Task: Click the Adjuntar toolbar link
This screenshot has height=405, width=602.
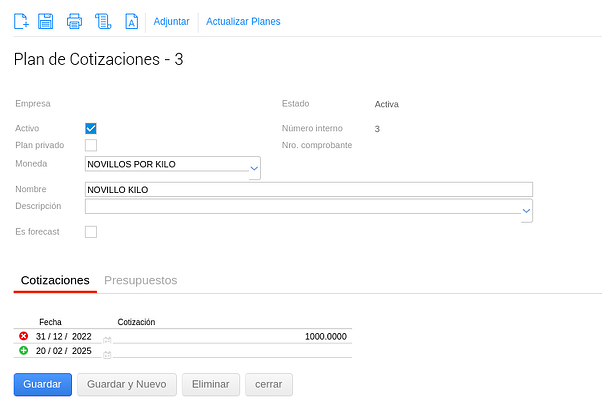Action: (x=171, y=21)
